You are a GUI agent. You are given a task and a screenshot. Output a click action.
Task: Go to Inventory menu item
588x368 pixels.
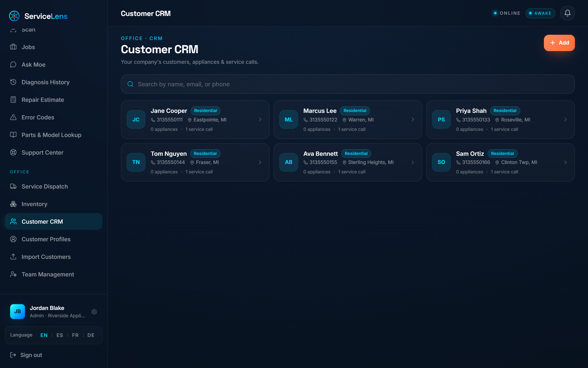[54, 204]
